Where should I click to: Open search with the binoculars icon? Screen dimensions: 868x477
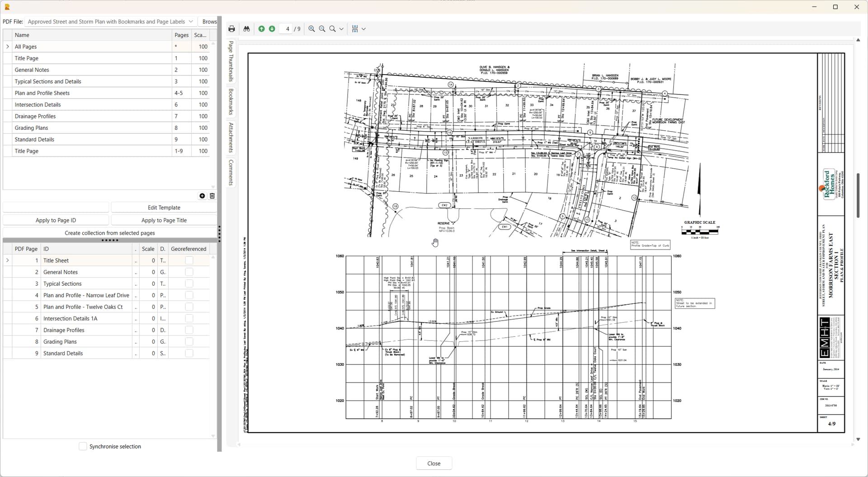pyautogui.click(x=246, y=29)
